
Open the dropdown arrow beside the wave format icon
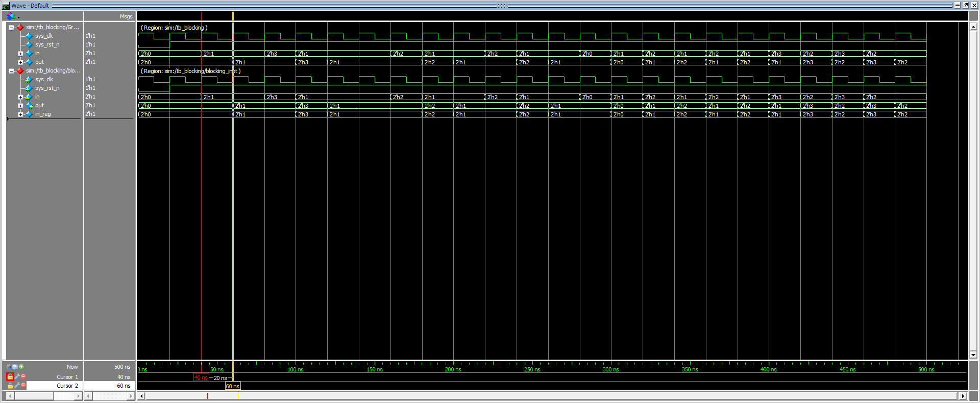19,17
